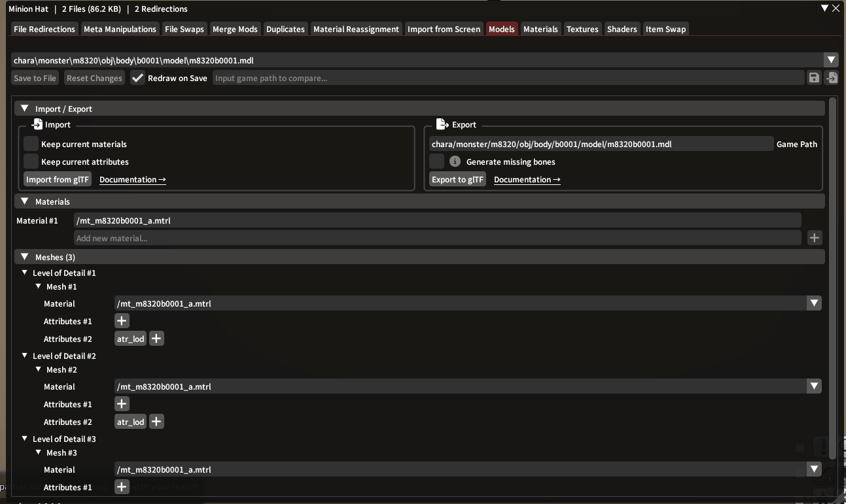Screen dimensions: 846x504
Task: Open the Import from Screen tab
Action: tap(444, 29)
